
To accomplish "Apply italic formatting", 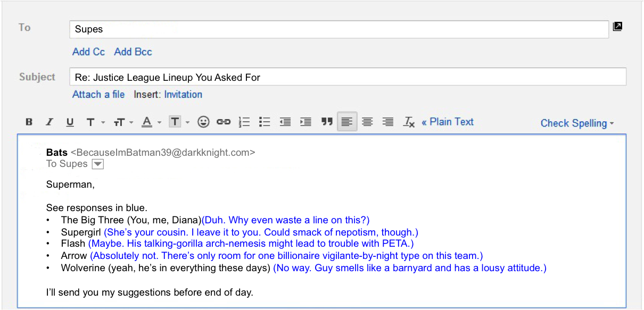I will [49, 122].
